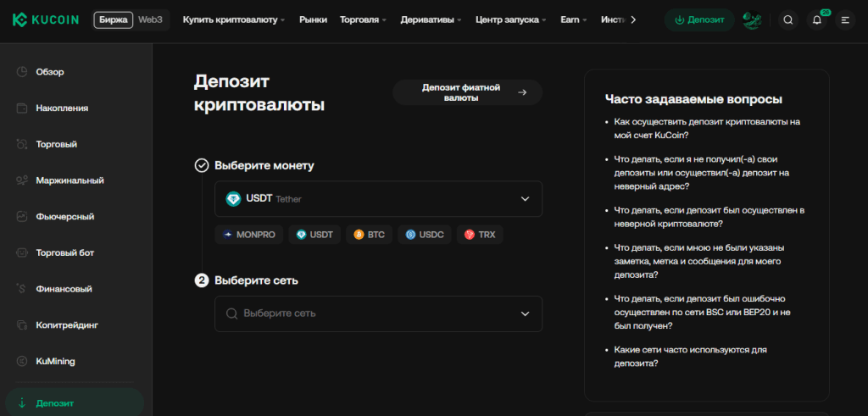Image resolution: width=868 pixels, height=416 pixels.
Task: Click the green Депозит header button
Action: [x=699, y=20]
